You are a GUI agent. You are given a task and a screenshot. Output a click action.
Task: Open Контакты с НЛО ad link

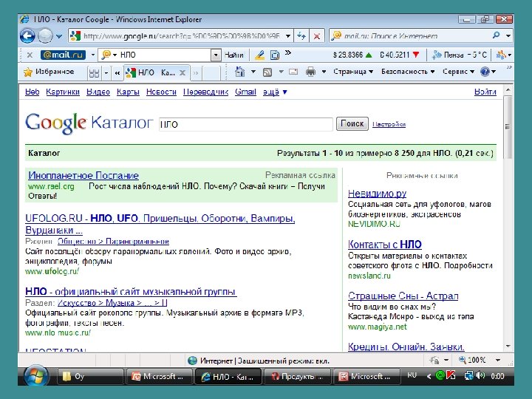[385, 245]
